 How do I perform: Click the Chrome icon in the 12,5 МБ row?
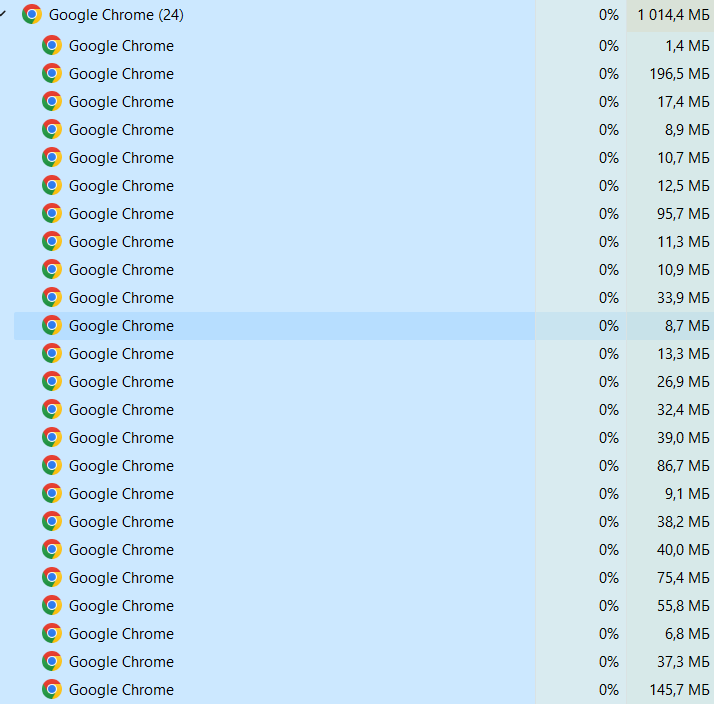click(52, 185)
